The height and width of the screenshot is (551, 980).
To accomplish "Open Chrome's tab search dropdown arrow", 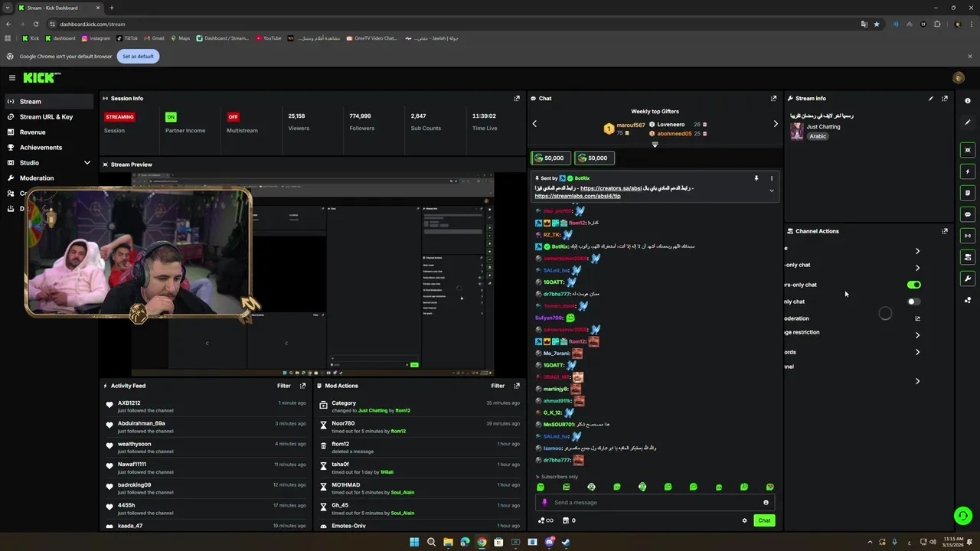I will (7, 8).
